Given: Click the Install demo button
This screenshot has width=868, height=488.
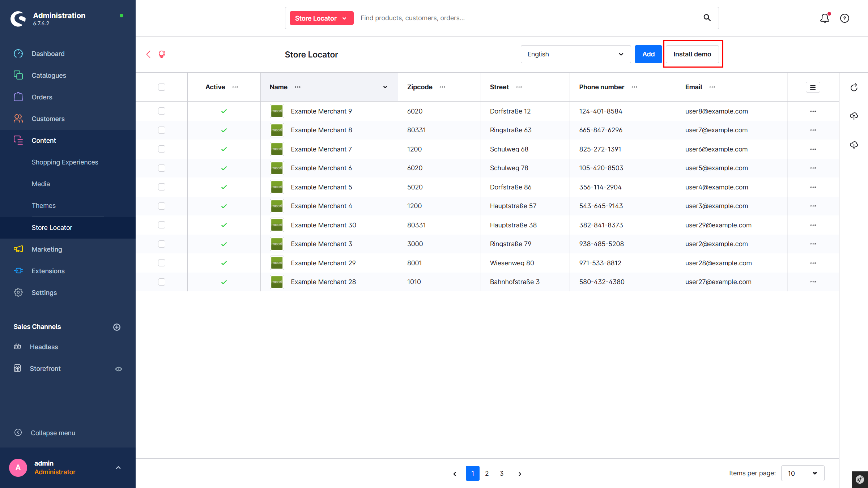Looking at the screenshot, I should click(x=692, y=54).
